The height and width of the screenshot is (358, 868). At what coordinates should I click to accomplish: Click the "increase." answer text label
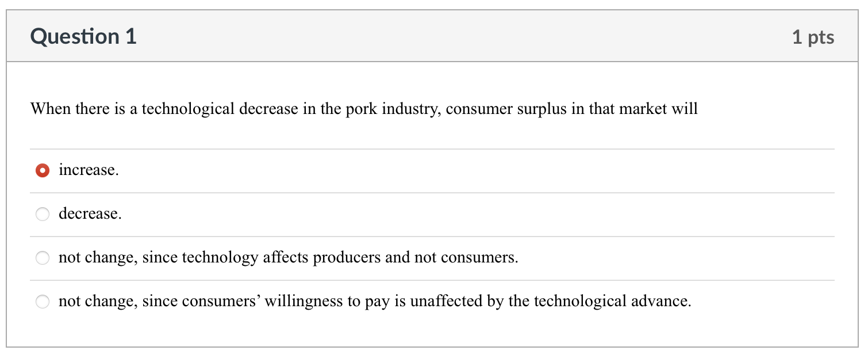pyautogui.click(x=88, y=170)
